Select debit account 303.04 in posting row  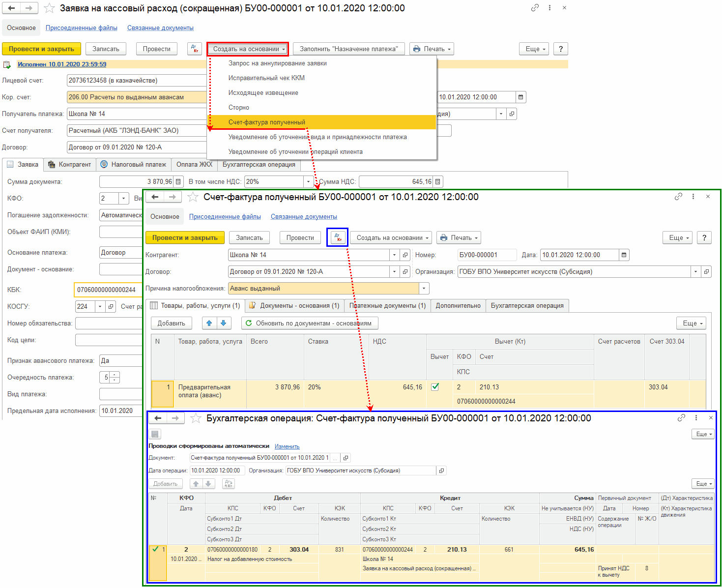[x=299, y=550]
